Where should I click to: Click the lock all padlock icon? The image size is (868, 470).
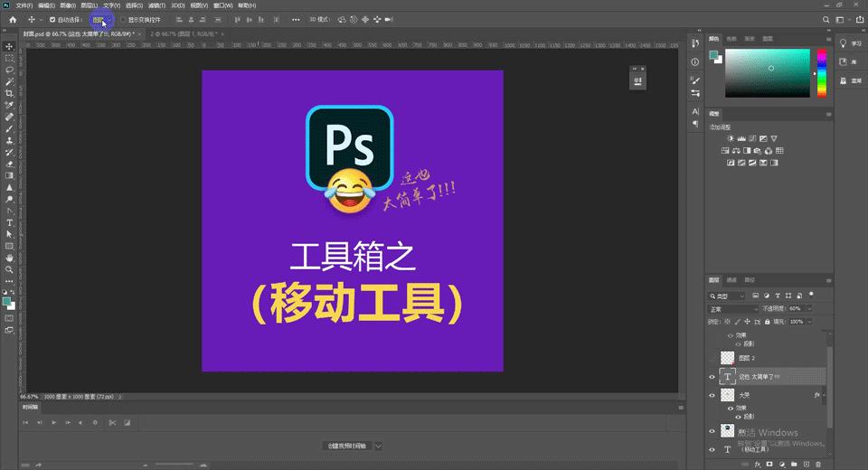tap(768, 321)
